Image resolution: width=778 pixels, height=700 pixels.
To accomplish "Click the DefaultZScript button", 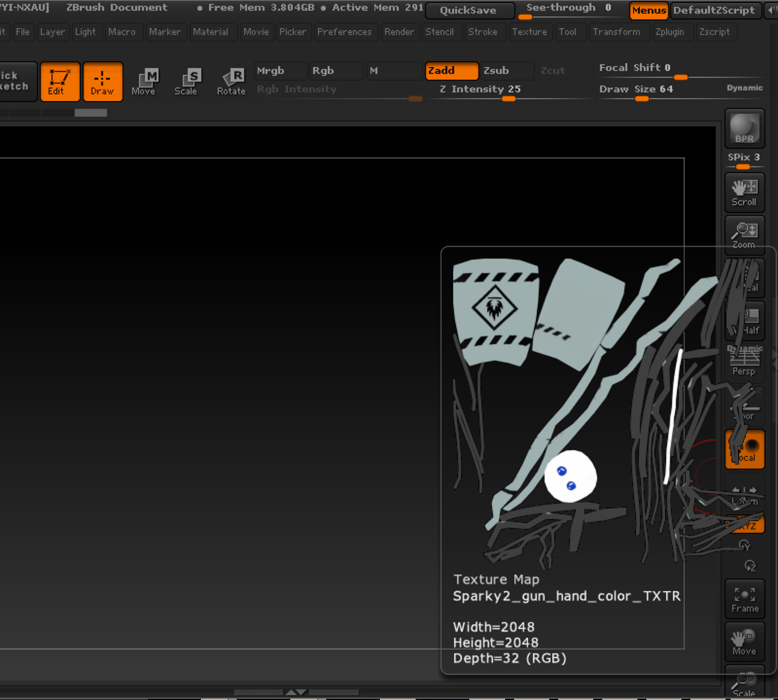I will tap(714, 10).
